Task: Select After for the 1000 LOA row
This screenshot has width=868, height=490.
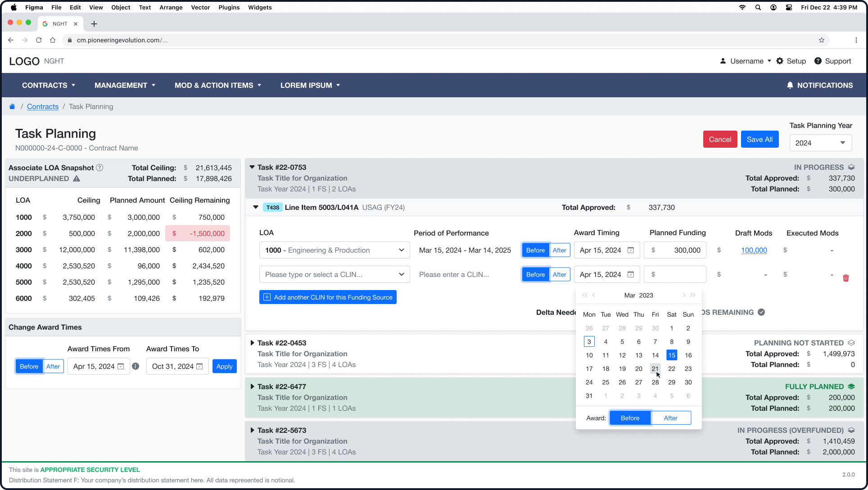Action: [x=559, y=250]
